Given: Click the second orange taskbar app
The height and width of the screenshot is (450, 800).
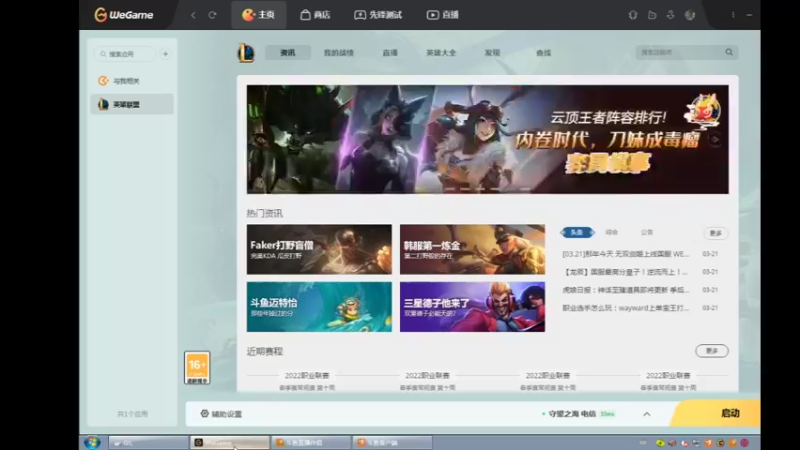Looking at the screenshot, I should click(x=392, y=442).
